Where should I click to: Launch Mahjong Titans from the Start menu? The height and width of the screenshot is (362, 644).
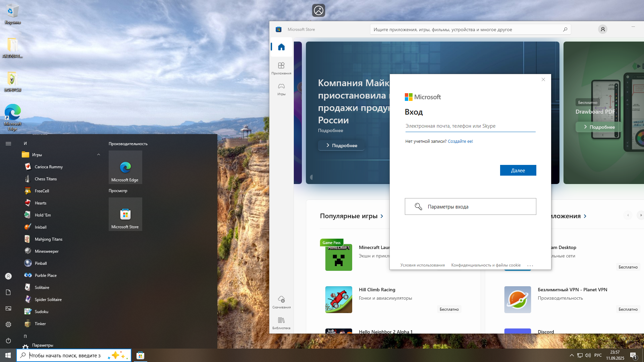(60, 239)
